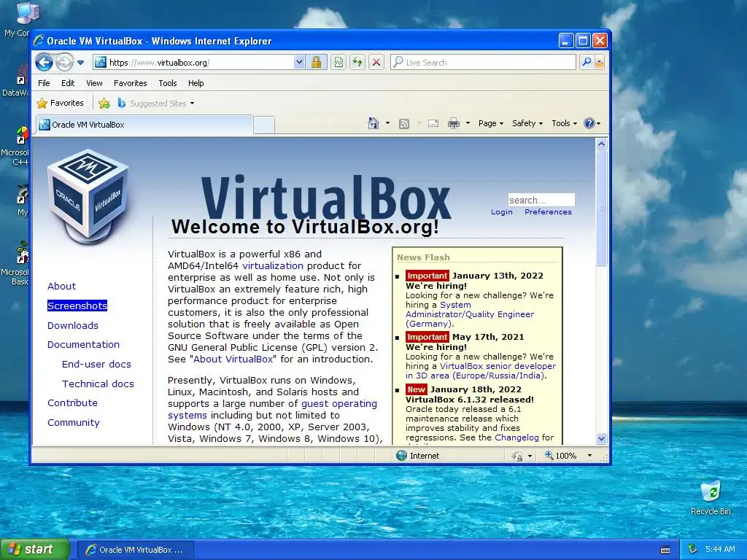Click the magnifier Search button
The image size is (747, 560).
[587, 63]
